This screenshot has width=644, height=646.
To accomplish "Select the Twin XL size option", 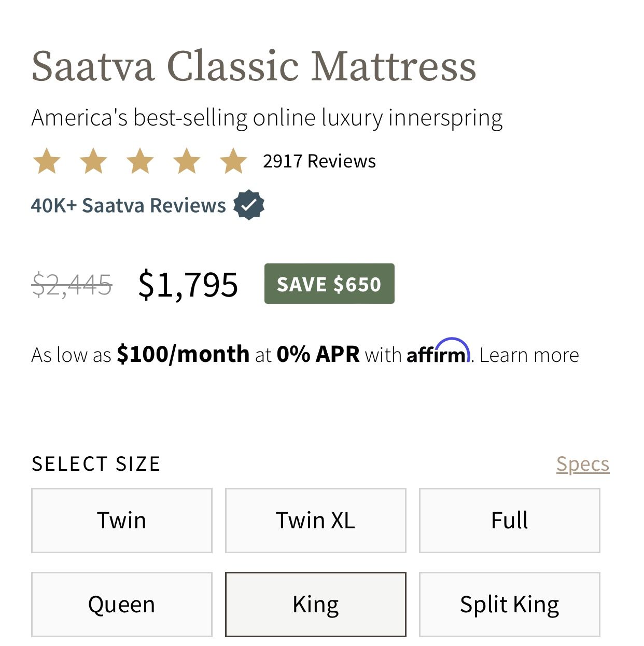I will coord(315,520).
